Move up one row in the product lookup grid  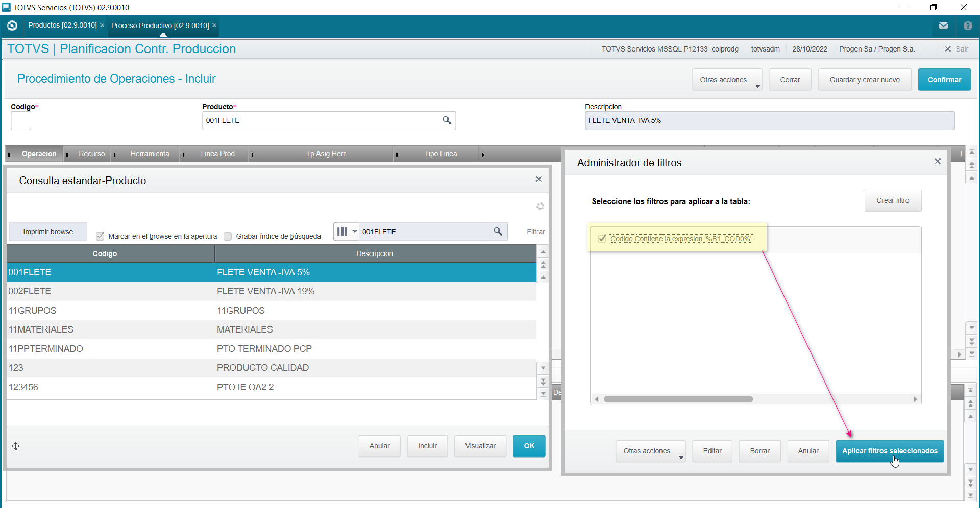click(543, 277)
